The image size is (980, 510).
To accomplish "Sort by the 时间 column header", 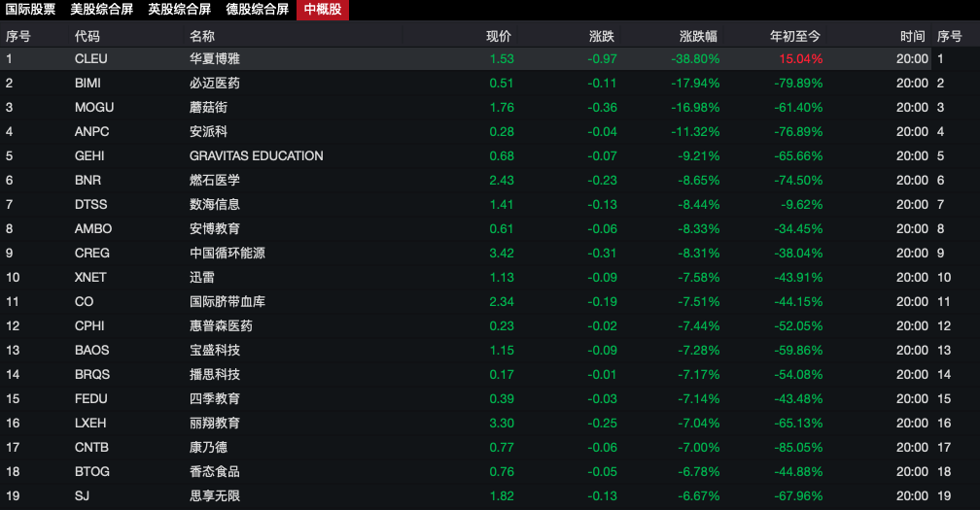I will tap(913, 36).
